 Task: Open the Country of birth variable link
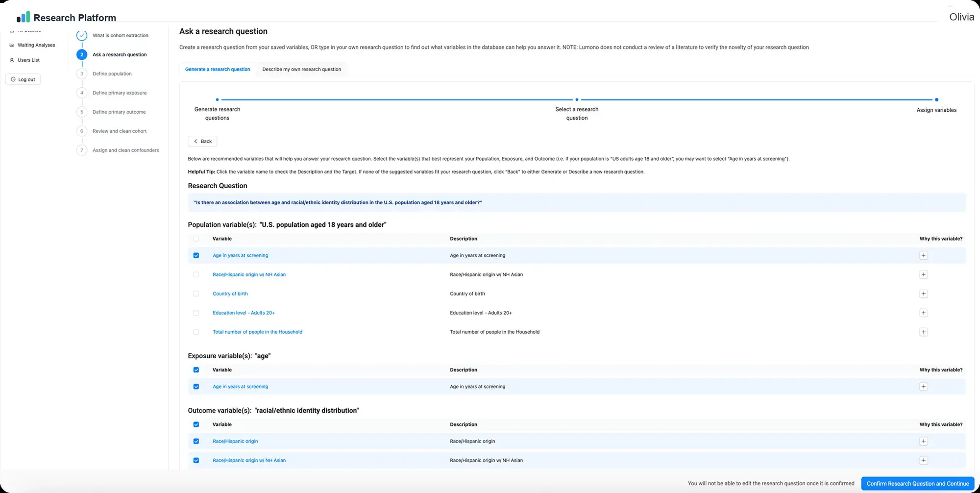230,294
